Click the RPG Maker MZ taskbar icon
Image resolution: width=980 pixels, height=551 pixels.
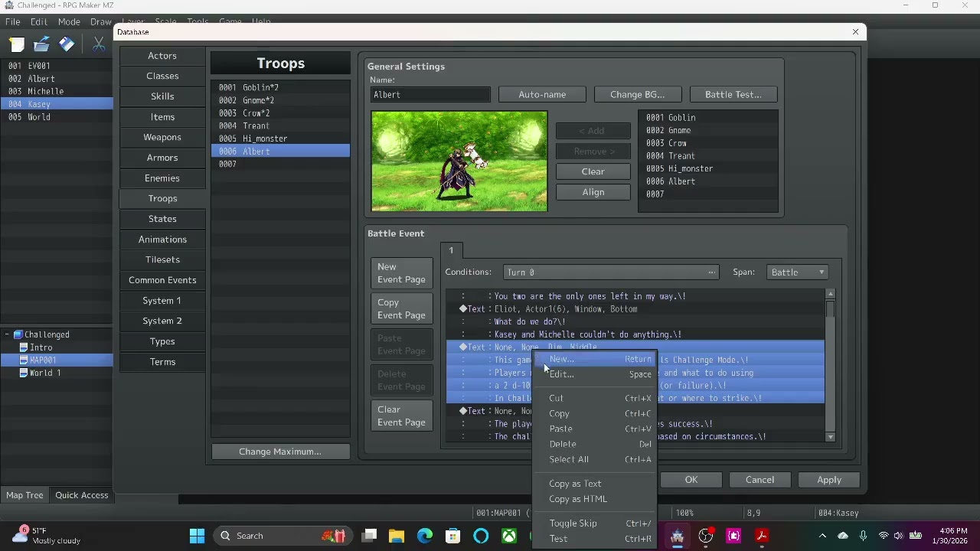click(x=677, y=536)
